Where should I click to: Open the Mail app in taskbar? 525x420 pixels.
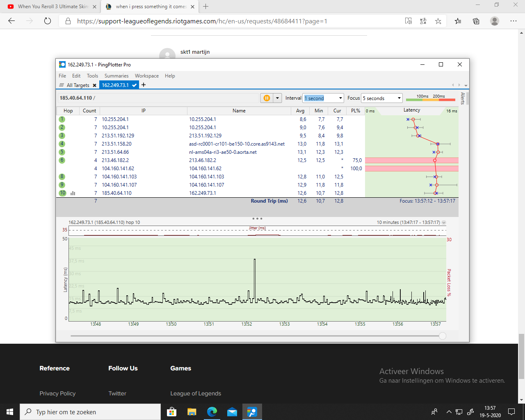(232, 412)
